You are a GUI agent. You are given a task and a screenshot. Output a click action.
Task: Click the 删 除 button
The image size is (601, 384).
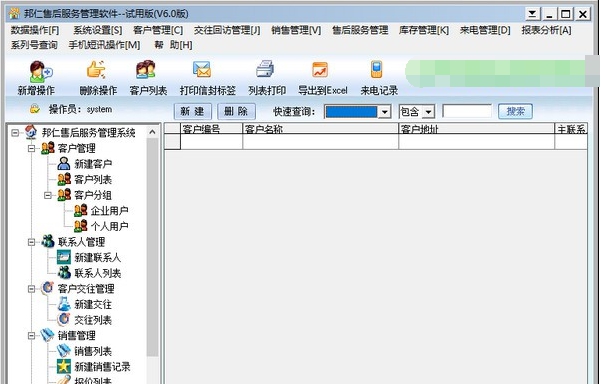tap(236, 111)
